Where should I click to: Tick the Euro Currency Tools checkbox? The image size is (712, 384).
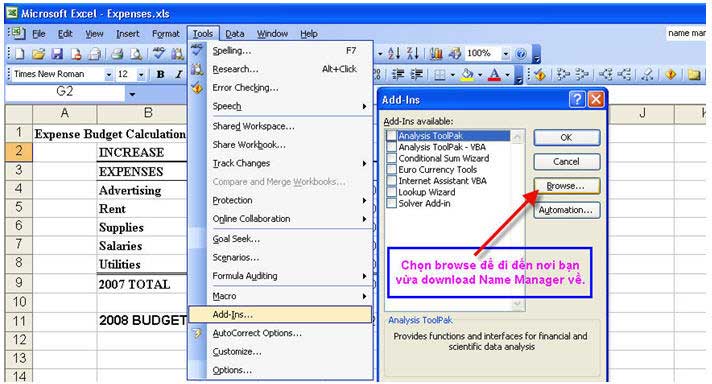click(x=391, y=169)
